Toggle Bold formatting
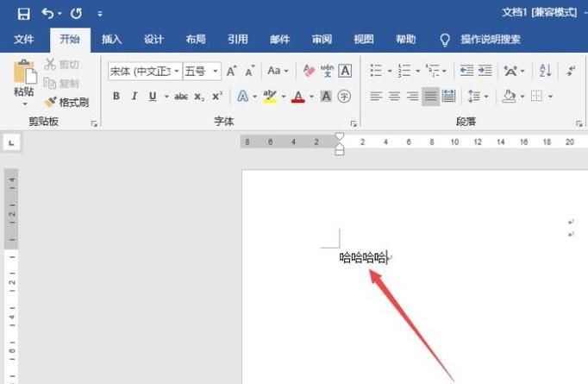Screen dimensions: 588x384 [x=116, y=97]
